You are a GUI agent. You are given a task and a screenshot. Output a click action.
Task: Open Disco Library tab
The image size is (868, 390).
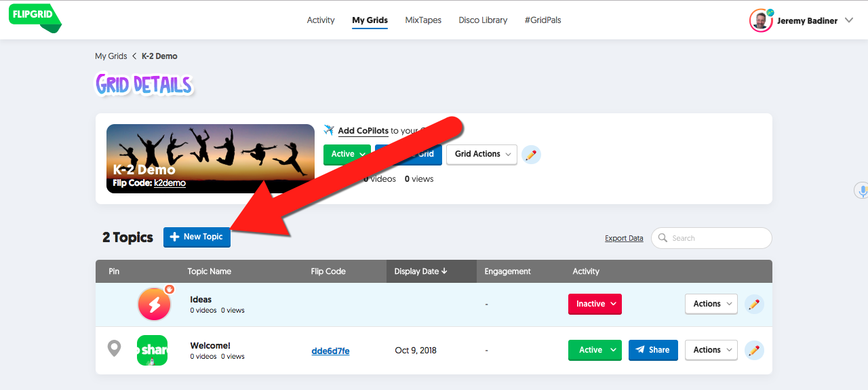coord(483,20)
